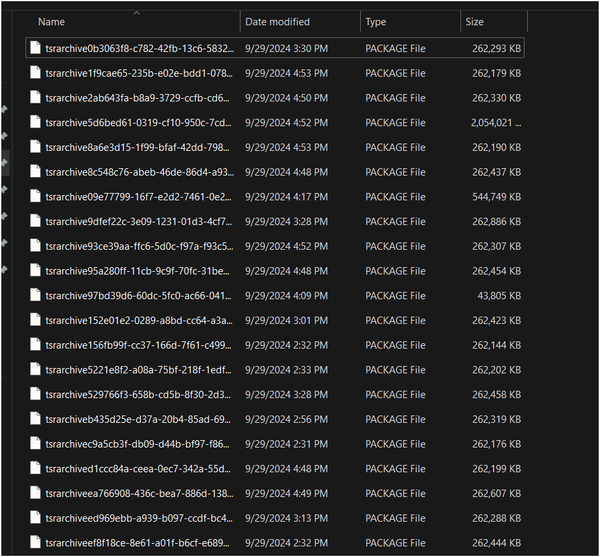Click file icon of tsrarchive97bd39d6 package
Image resolution: width=600 pixels, height=557 pixels.
tap(35, 295)
